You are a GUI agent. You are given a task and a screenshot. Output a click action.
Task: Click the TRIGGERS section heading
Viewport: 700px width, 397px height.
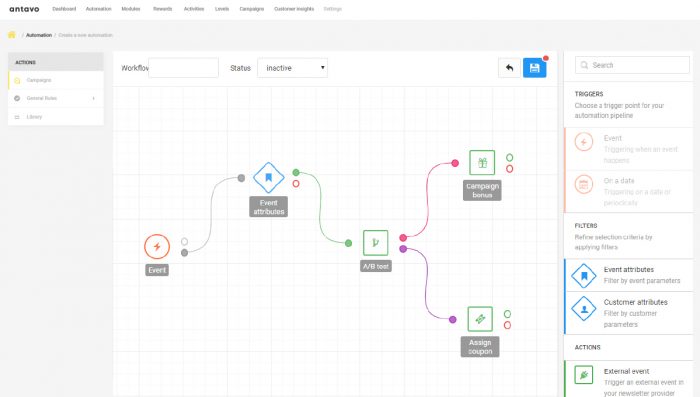[x=589, y=94]
